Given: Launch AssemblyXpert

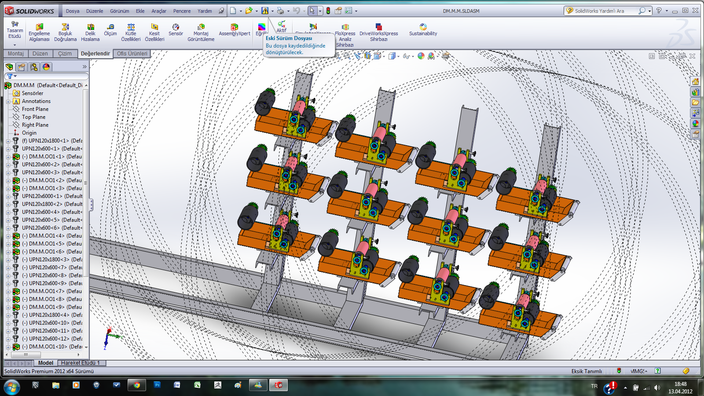Looking at the screenshot, I should click(234, 30).
